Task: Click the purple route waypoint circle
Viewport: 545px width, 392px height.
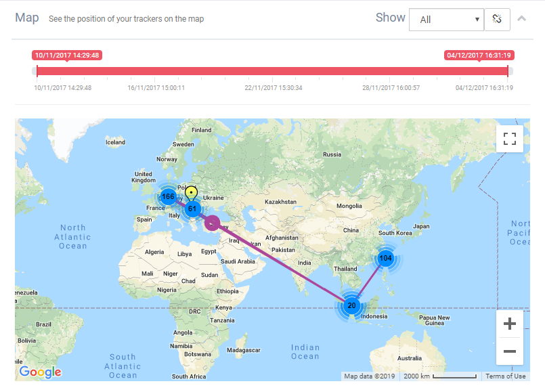Action: pyautogui.click(x=213, y=223)
